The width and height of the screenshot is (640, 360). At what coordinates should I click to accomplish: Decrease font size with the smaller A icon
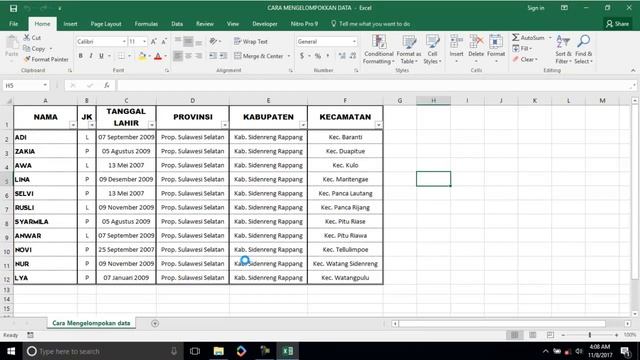coord(164,42)
